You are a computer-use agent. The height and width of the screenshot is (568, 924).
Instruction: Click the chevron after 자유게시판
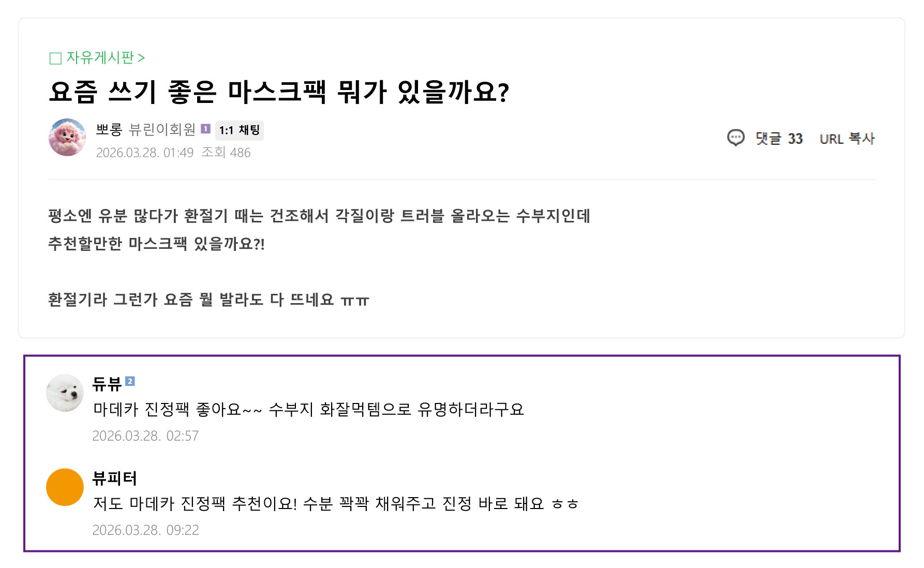click(141, 58)
